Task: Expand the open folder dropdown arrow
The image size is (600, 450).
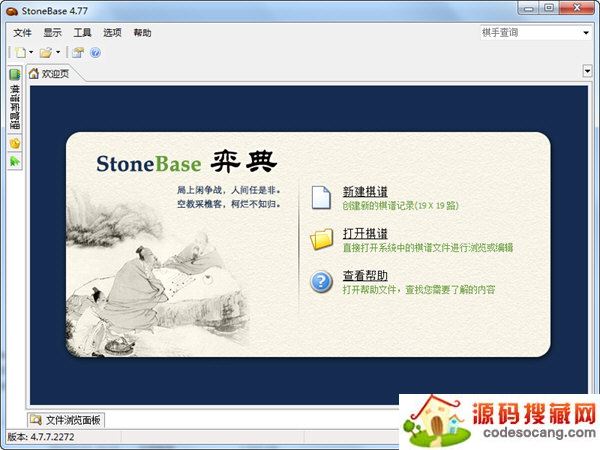Action: [x=58, y=52]
